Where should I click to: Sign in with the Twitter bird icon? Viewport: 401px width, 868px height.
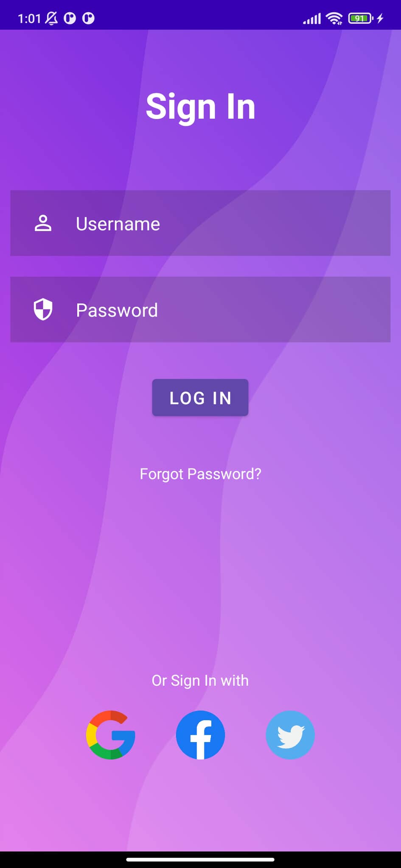pyautogui.click(x=290, y=734)
